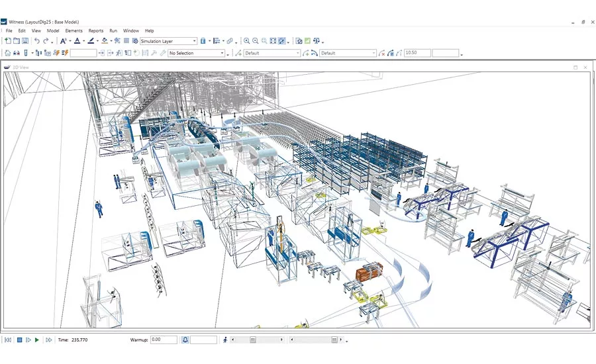Rewind simulation to start
This screenshot has width=596, height=364.
[x=8, y=340]
